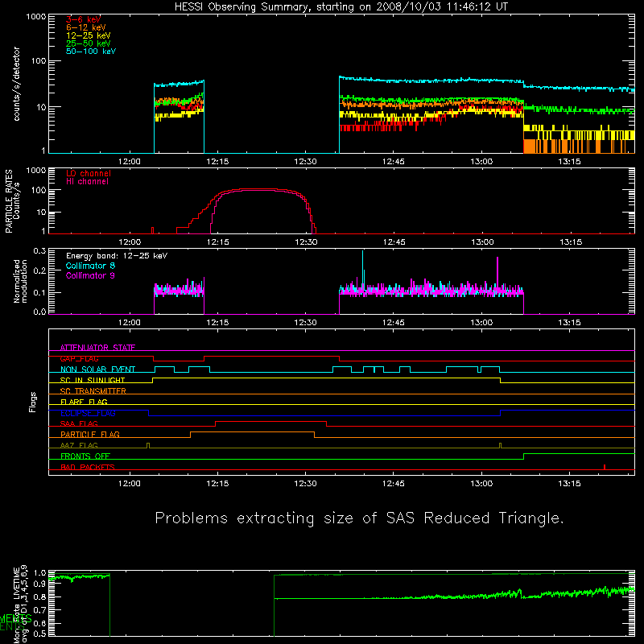Click the red tick mark on the BAD_PACKETS line
Viewport: 644px width, 644px height.
605,467
